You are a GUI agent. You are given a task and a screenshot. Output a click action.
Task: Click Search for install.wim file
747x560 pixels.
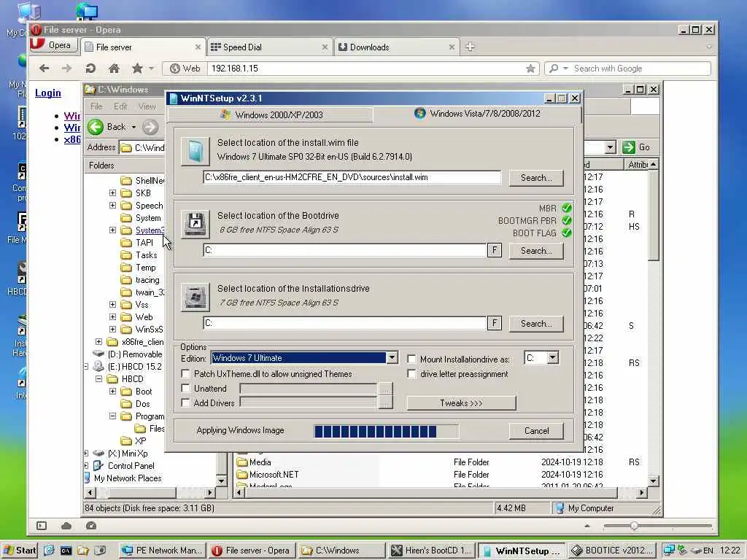[x=536, y=178]
